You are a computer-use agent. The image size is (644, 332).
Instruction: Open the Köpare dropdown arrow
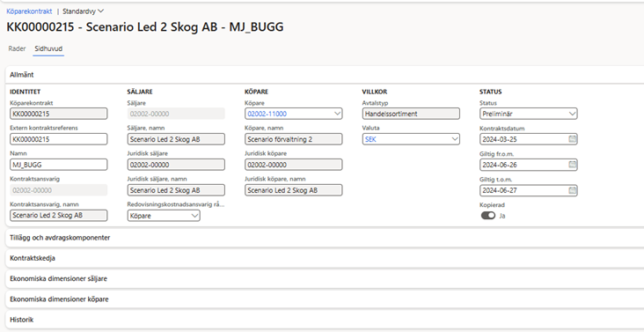(x=337, y=114)
